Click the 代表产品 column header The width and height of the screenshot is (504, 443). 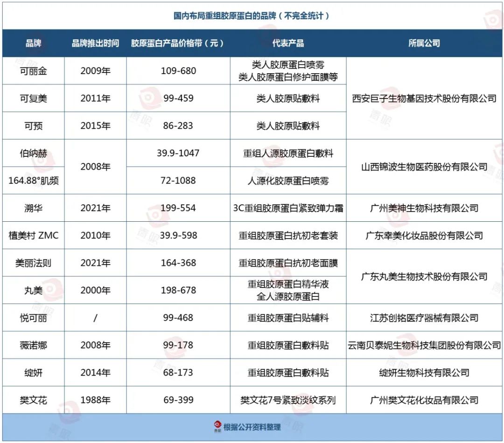point(288,43)
